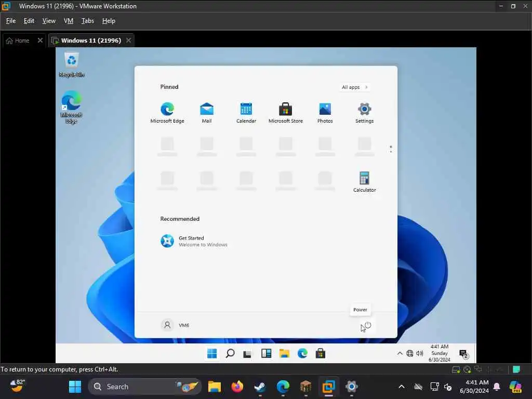Select VMware Workstation on host taskbar
532x399 pixels.
coord(328,387)
